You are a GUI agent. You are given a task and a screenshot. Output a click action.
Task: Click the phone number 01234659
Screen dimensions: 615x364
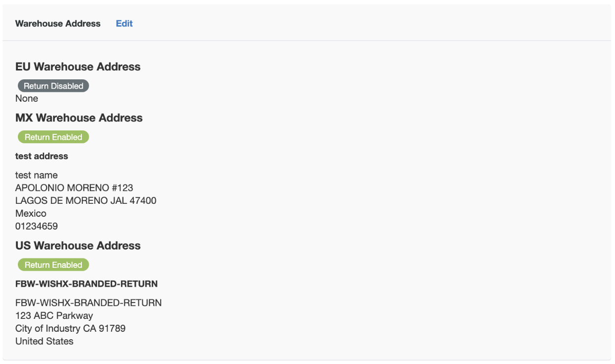tap(36, 227)
